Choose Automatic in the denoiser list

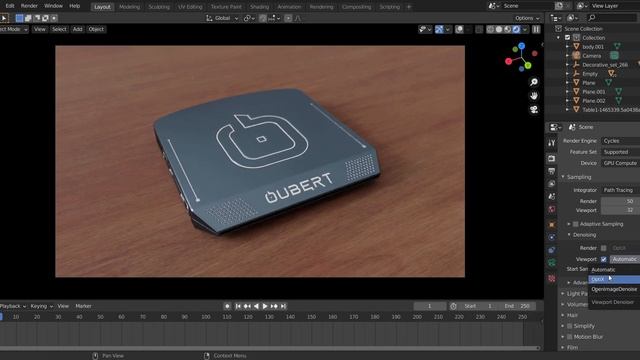tap(614, 270)
